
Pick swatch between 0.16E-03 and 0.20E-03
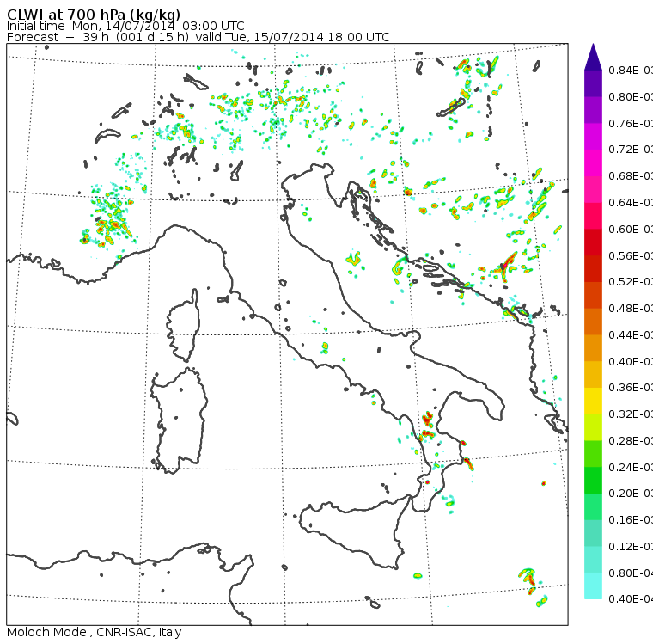pyautogui.click(x=593, y=506)
